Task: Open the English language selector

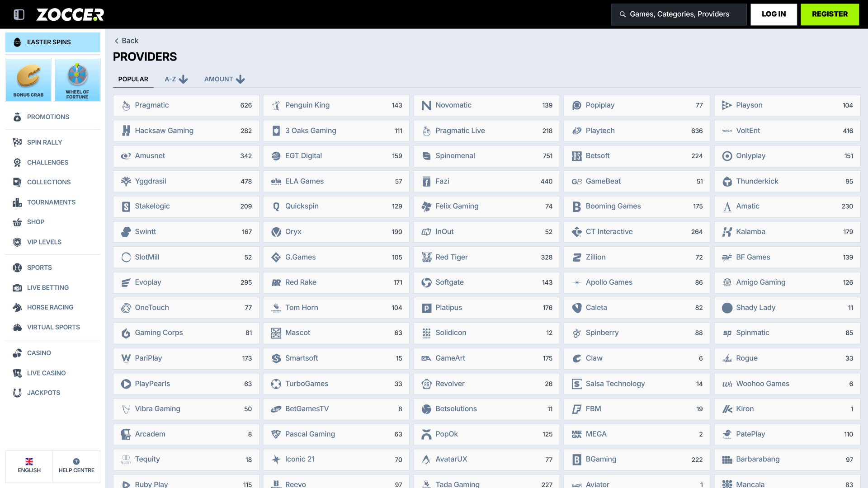Action: 29,466
